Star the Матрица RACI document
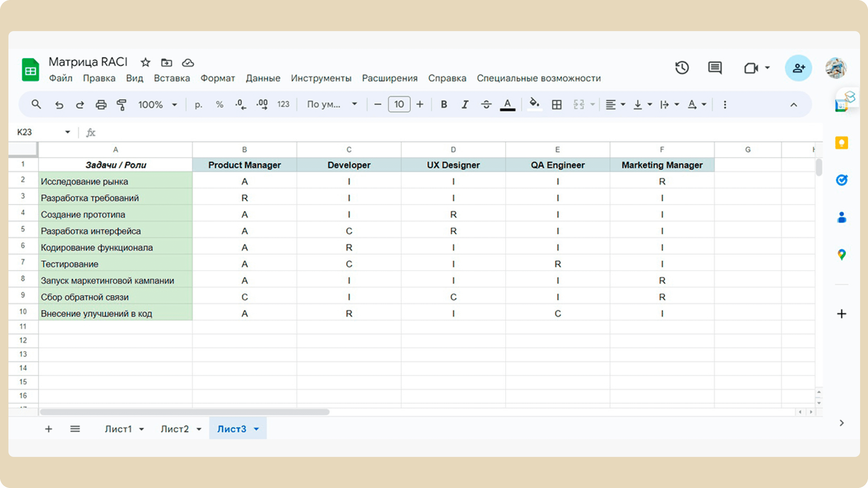Screen dimensions: 868x488 click(145, 62)
